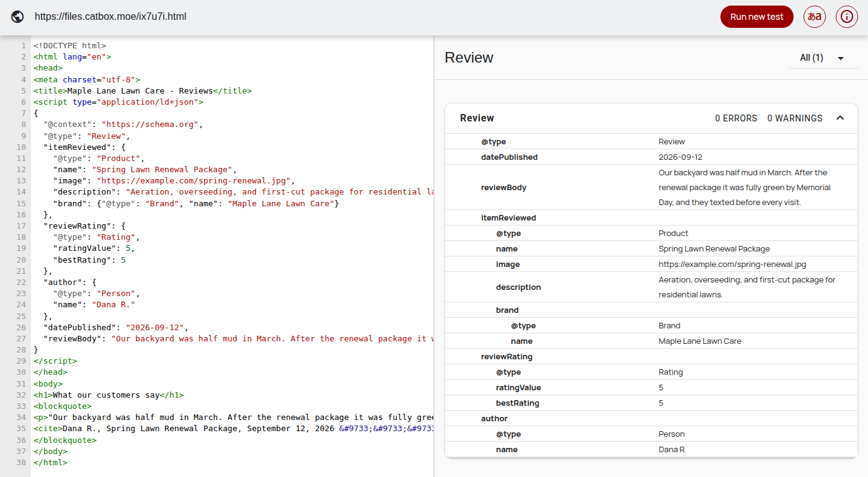This screenshot has width=868, height=477.
Task: Click the globe icon beside the URL
Action: [17, 17]
